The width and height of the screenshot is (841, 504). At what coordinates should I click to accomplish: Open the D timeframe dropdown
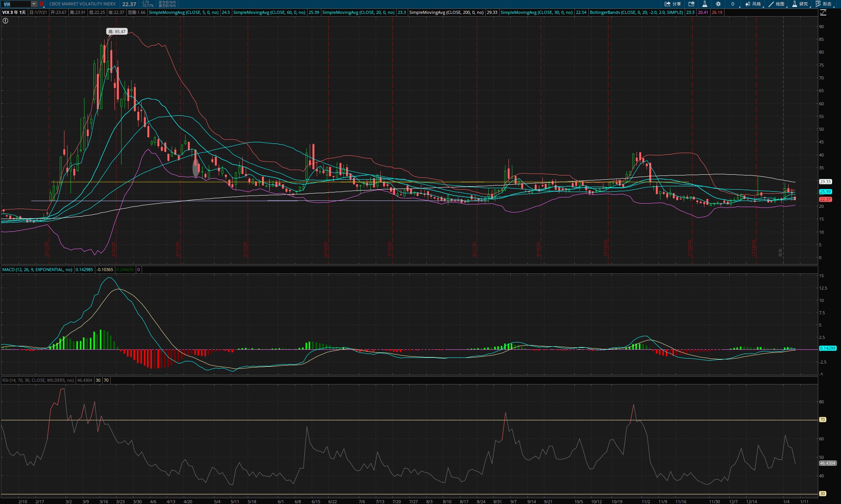click(733, 4)
